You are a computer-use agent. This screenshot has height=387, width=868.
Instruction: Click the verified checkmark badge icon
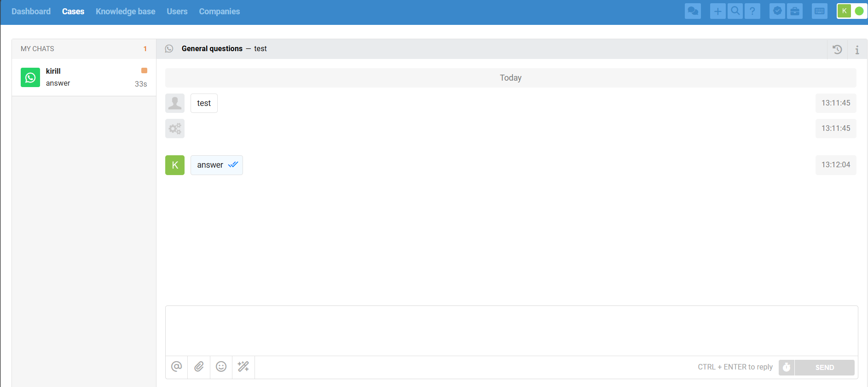[777, 11]
